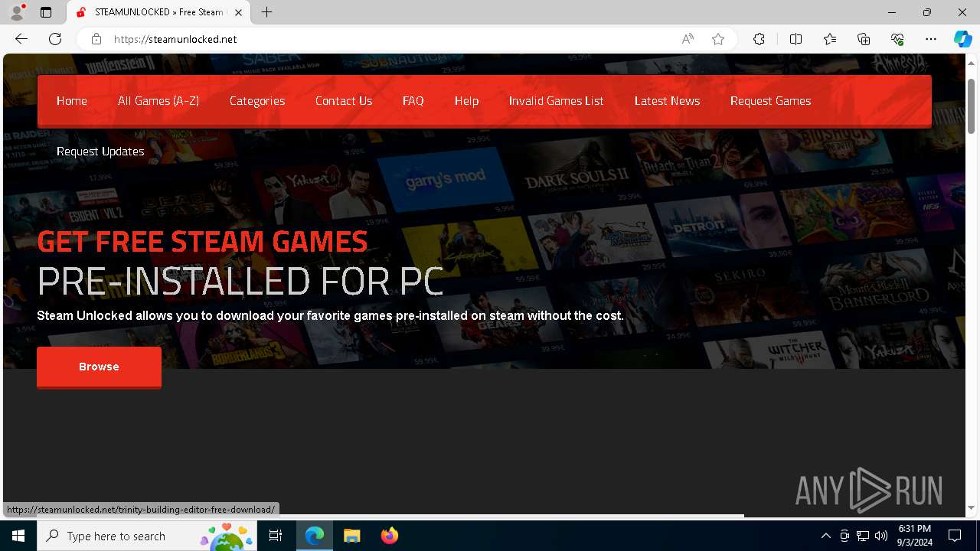
Task: Launch the Copilot sidebar icon
Action: (962, 39)
